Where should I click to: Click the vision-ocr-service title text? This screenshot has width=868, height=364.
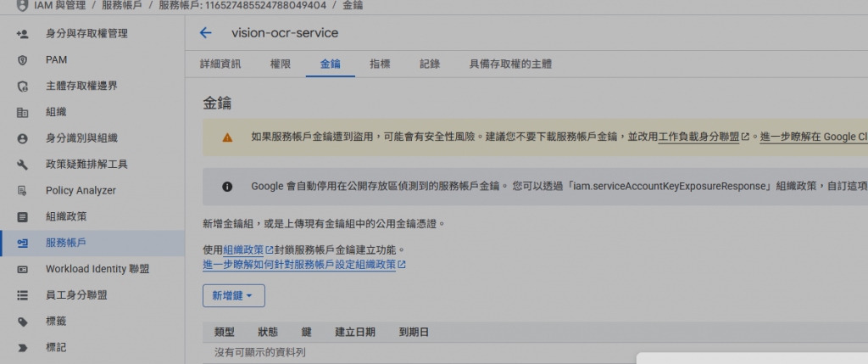(x=285, y=33)
